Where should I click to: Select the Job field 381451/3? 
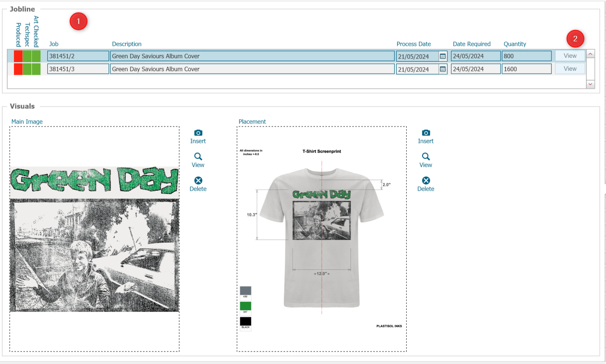(78, 69)
